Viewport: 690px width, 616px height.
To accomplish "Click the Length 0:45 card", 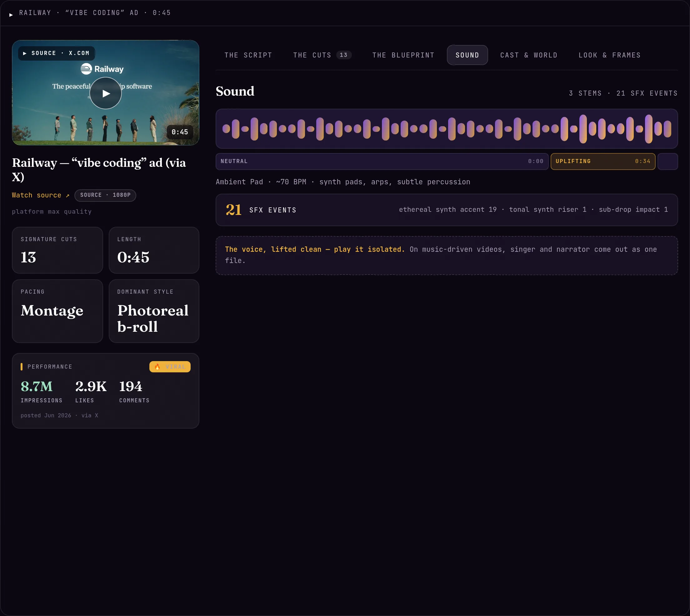I will pos(154,250).
